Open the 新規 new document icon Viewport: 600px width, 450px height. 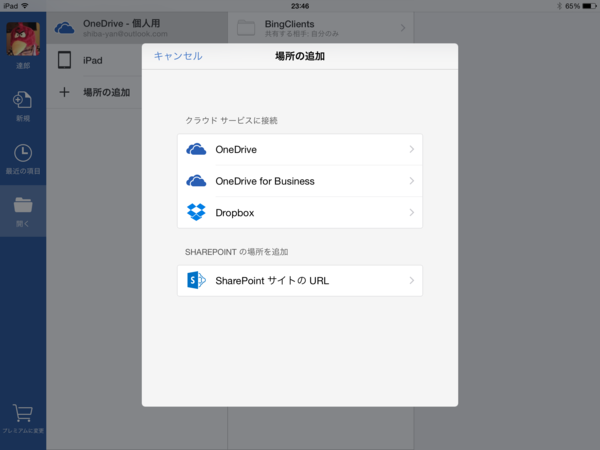23,100
